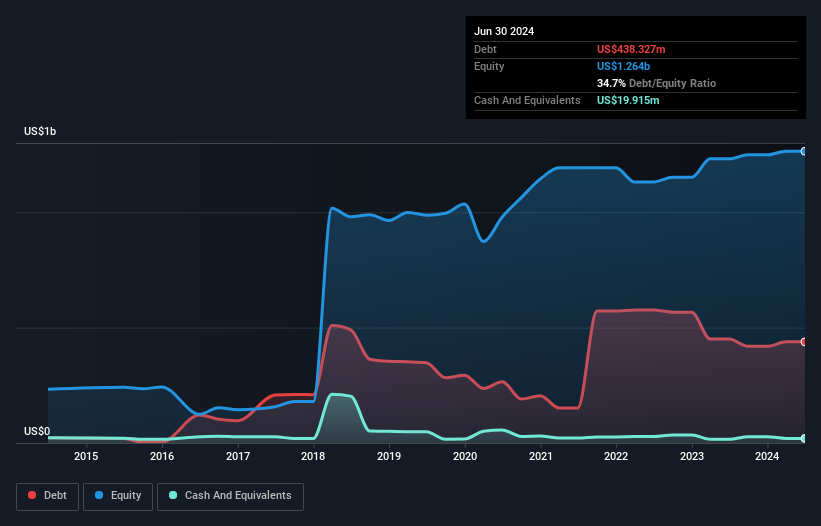This screenshot has height=526, width=821.
Task: Toggle the Equity series legend button
Action: click(x=118, y=496)
